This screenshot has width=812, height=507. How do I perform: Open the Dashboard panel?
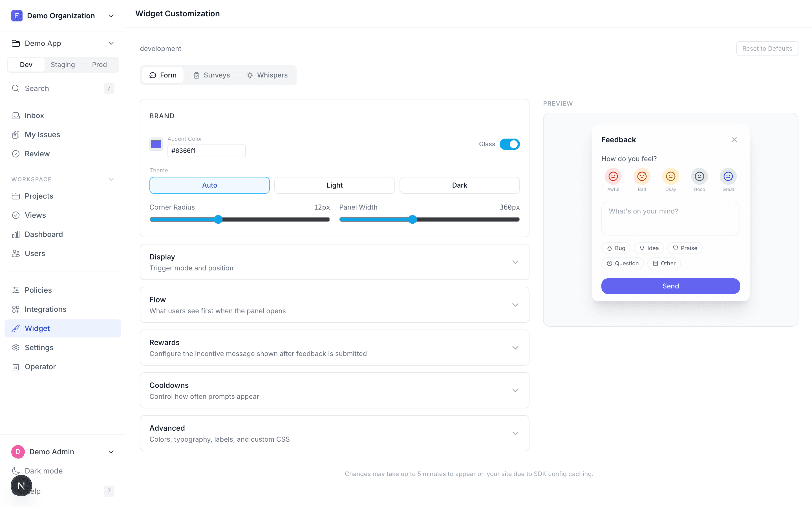[x=44, y=234]
